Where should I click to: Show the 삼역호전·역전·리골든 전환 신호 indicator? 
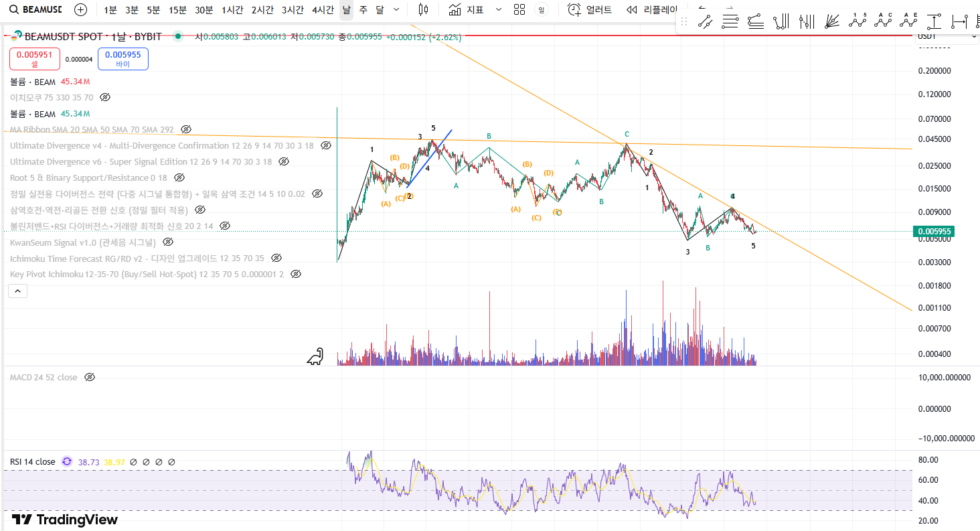click(200, 210)
